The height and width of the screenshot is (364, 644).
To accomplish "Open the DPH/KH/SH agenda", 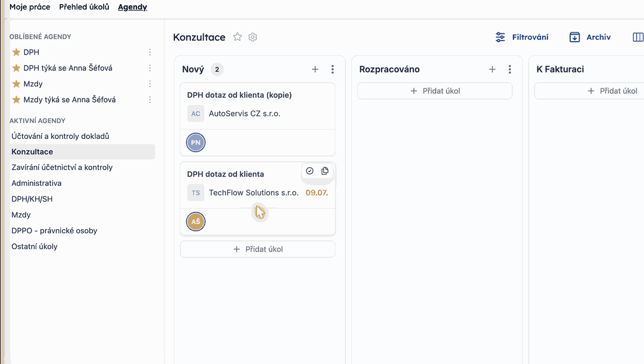I will [32, 199].
